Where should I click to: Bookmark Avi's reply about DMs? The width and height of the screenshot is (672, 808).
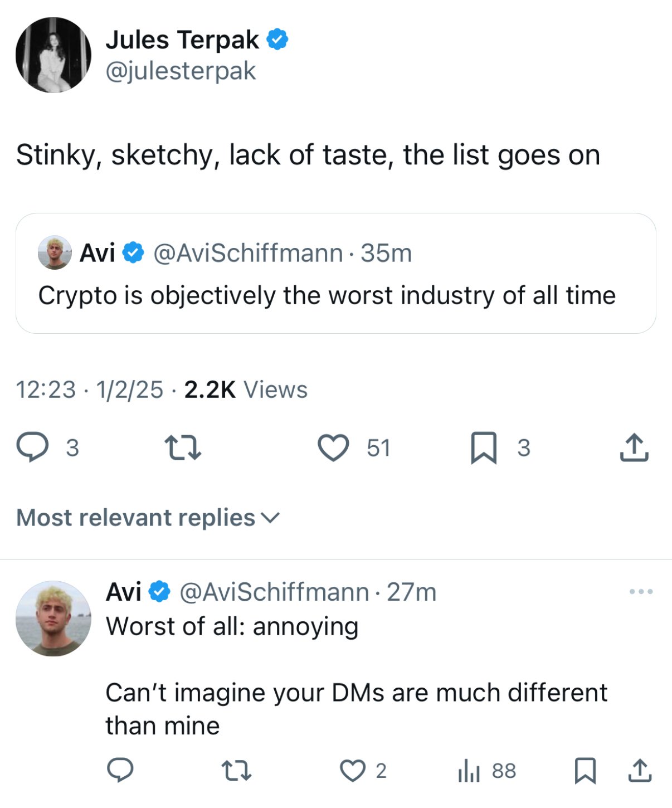pyautogui.click(x=585, y=771)
